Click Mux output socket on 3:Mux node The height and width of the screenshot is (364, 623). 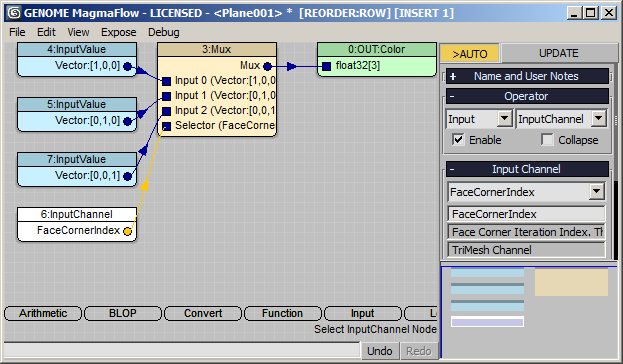click(x=268, y=66)
